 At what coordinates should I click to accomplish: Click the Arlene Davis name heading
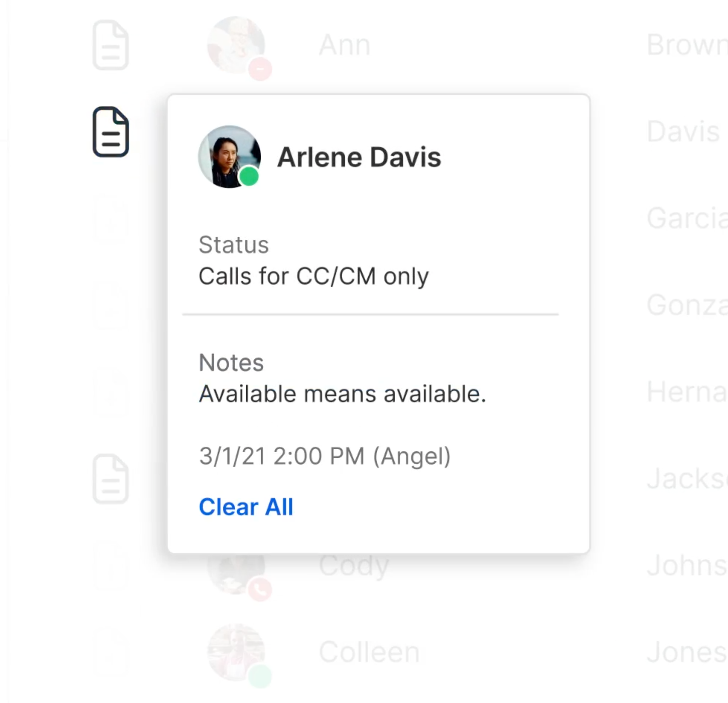[359, 157]
